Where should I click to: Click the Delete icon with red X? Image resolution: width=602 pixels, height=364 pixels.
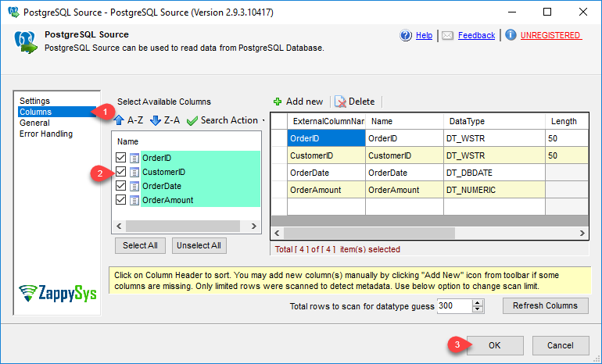[341, 102]
